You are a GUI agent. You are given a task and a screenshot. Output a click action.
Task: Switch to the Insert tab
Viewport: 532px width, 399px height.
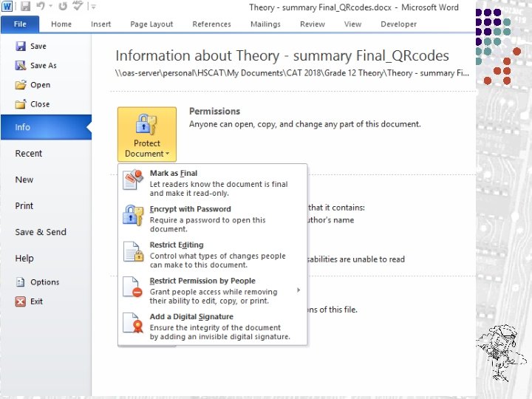[x=100, y=24]
